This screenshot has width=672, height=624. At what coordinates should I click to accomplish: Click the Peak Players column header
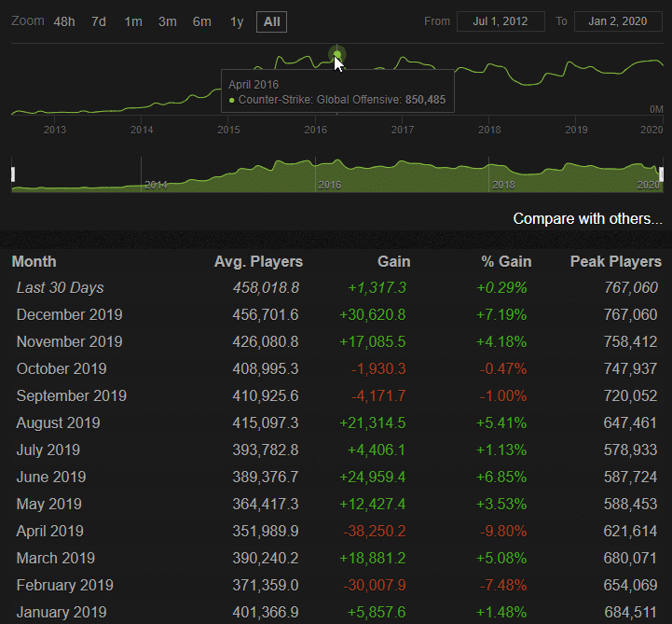[x=616, y=261]
